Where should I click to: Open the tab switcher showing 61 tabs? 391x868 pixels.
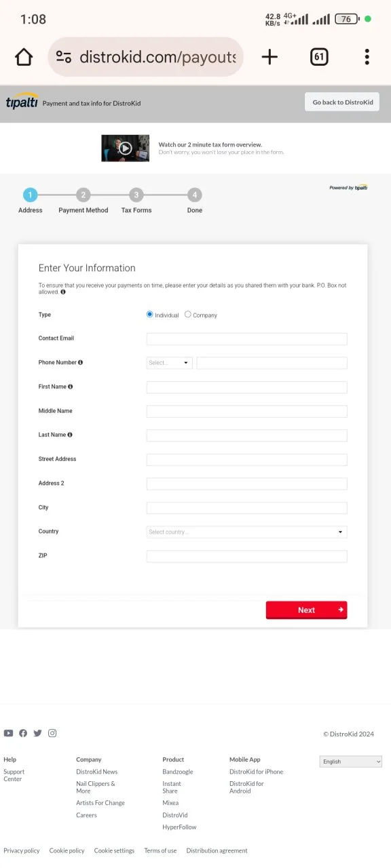(319, 57)
